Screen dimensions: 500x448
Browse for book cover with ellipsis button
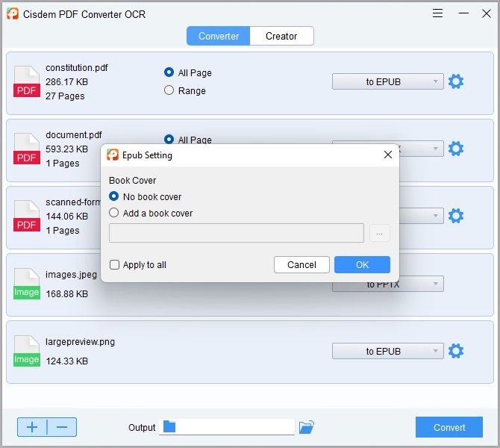[379, 233]
